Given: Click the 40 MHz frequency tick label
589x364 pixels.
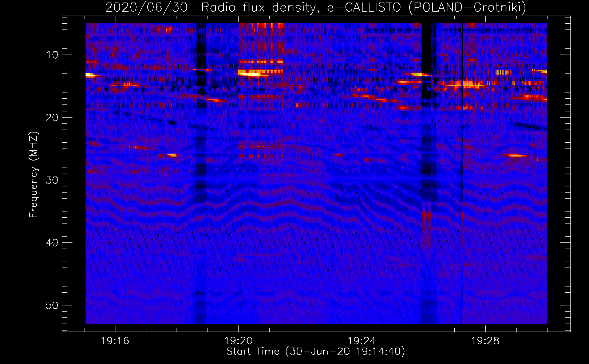Looking at the screenshot, I should pyautogui.click(x=52, y=243).
